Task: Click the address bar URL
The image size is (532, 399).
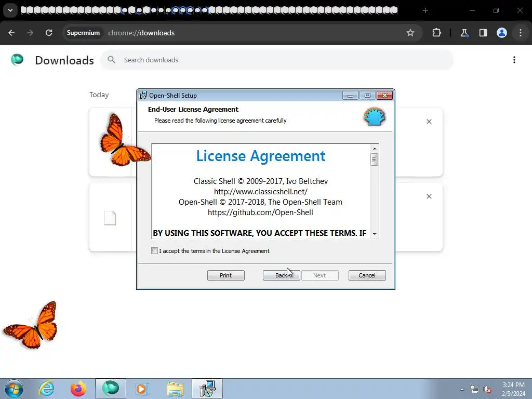Action: pyautogui.click(x=141, y=33)
